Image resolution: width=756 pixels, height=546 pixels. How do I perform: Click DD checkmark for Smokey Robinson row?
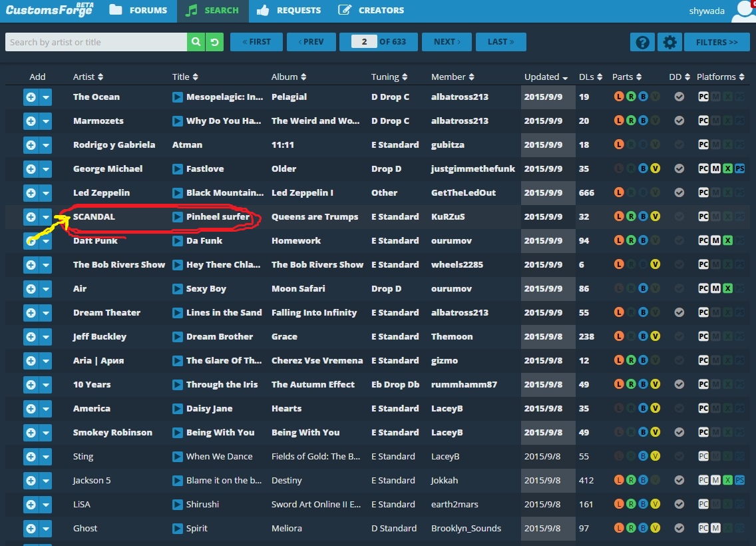click(x=679, y=432)
